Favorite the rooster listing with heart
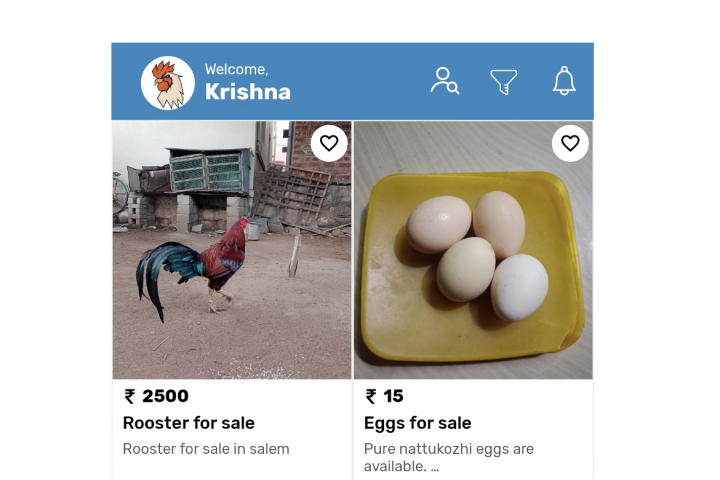The width and height of the screenshot is (720, 480). 329,143
